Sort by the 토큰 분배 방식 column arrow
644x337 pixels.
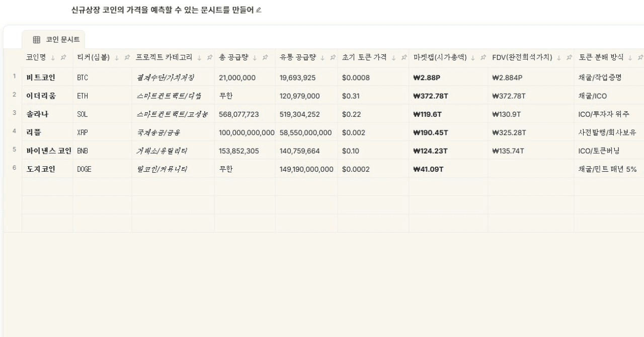630,58
